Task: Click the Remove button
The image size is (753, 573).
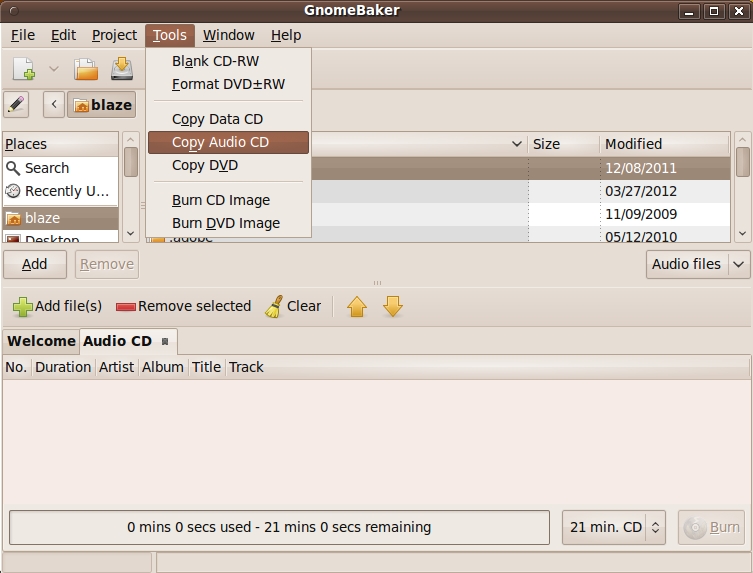Action: [107, 264]
